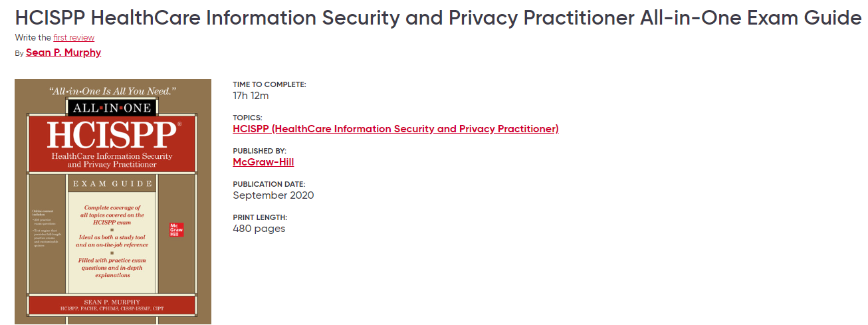Click the cream-colored coverage blurb on cover
Image resolution: width=868 pixels, height=325 pixels.
[x=112, y=241]
